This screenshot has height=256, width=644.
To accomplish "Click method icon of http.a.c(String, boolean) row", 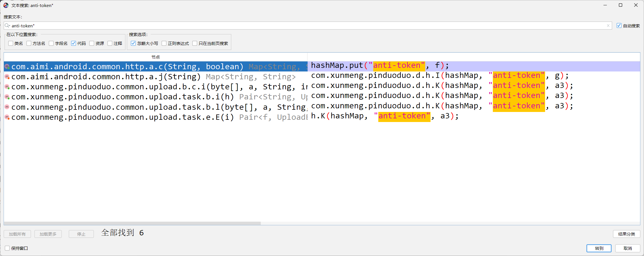I will coord(7,67).
